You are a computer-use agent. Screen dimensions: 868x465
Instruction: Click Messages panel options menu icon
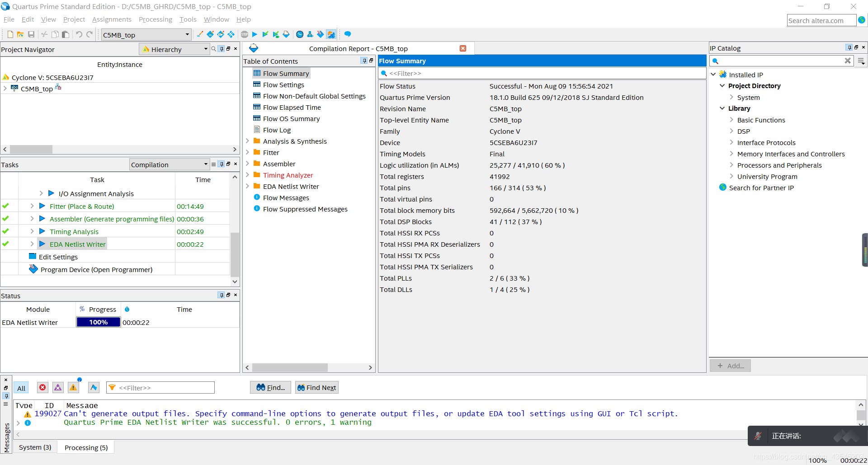click(6, 404)
